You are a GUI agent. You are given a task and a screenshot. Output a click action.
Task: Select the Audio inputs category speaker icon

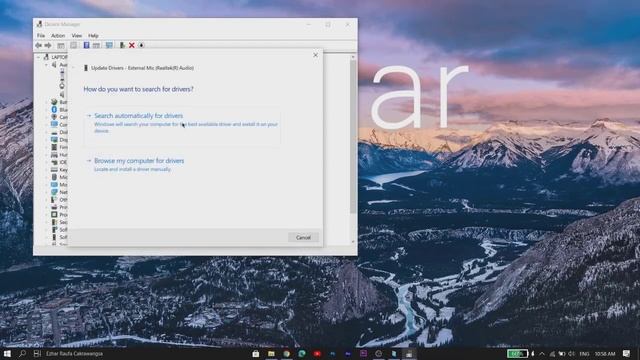[x=54, y=65]
